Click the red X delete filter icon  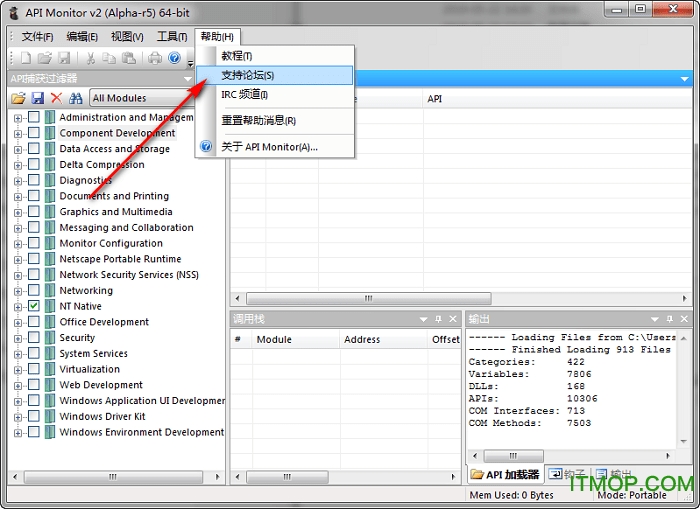[56, 98]
